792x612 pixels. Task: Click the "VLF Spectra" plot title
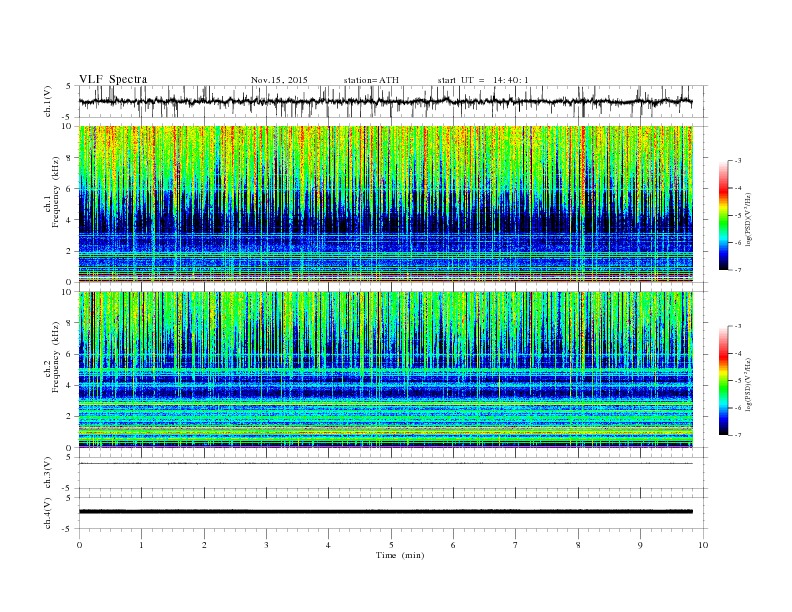click(113, 79)
